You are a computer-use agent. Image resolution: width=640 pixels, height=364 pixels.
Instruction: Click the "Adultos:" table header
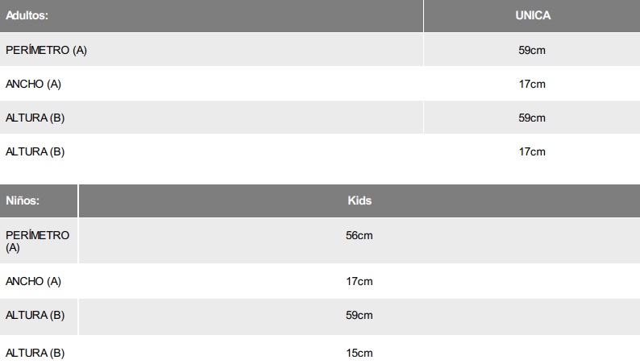pos(26,15)
